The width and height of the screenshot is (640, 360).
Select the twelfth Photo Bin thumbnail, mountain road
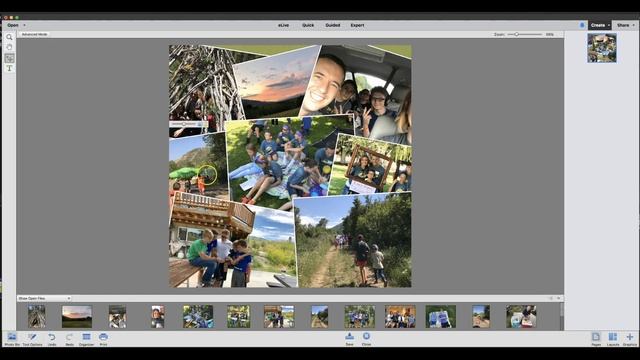point(481,317)
